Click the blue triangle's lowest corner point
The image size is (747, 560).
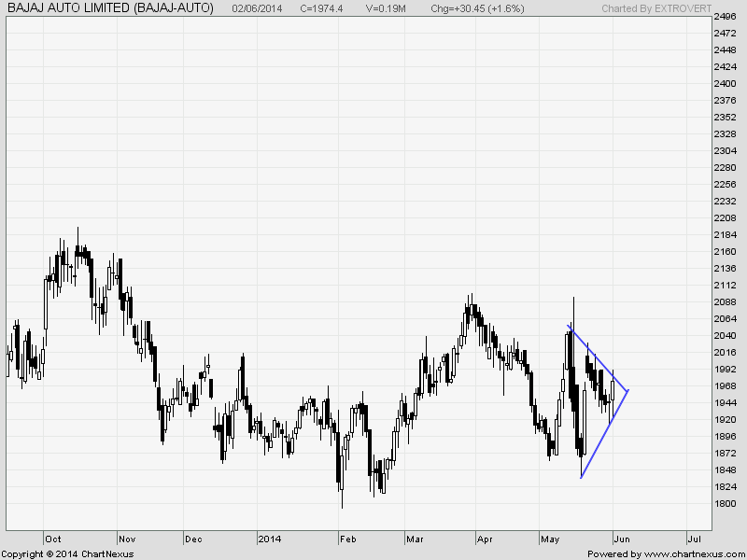(581, 478)
